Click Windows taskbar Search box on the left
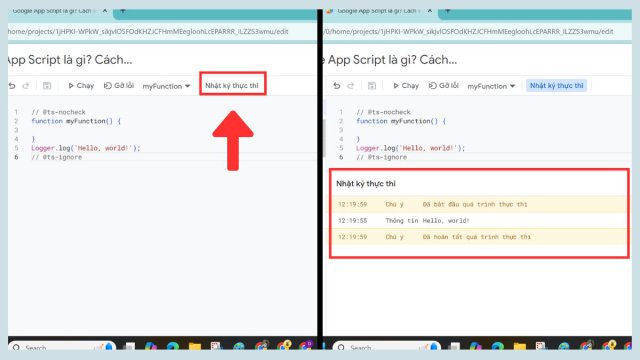The height and width of the screenshot is (360, 640). coord(61,347)
